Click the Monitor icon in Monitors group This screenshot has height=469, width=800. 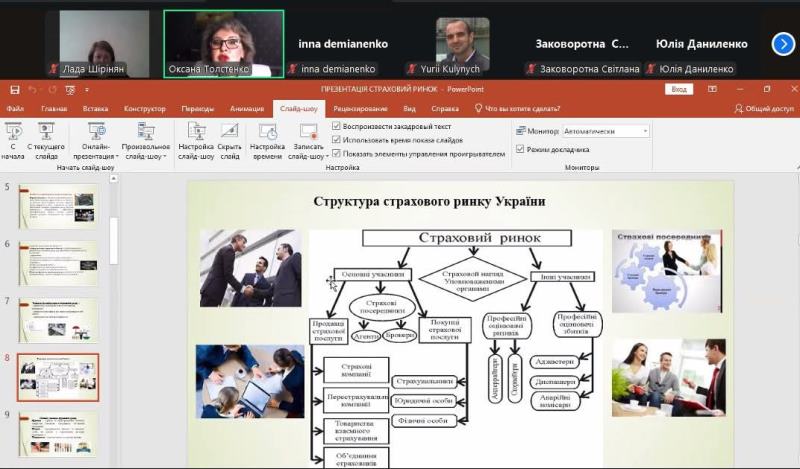coord(520,131)
